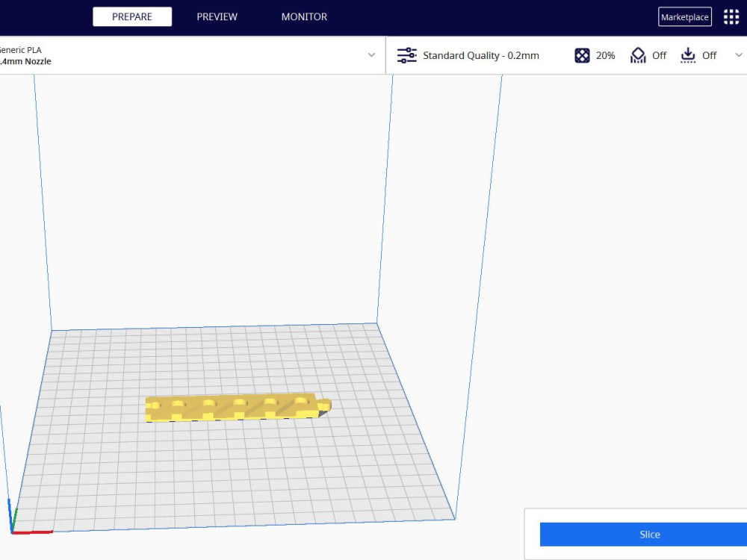
Task: Expand the print settings panel chevron
Action: [739, 55]
